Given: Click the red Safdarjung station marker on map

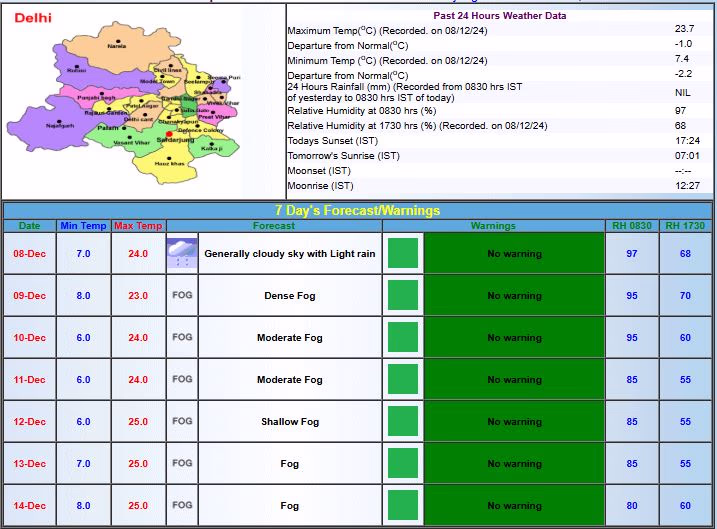Looking at the screenshot, I should click(x=171, y=133).
